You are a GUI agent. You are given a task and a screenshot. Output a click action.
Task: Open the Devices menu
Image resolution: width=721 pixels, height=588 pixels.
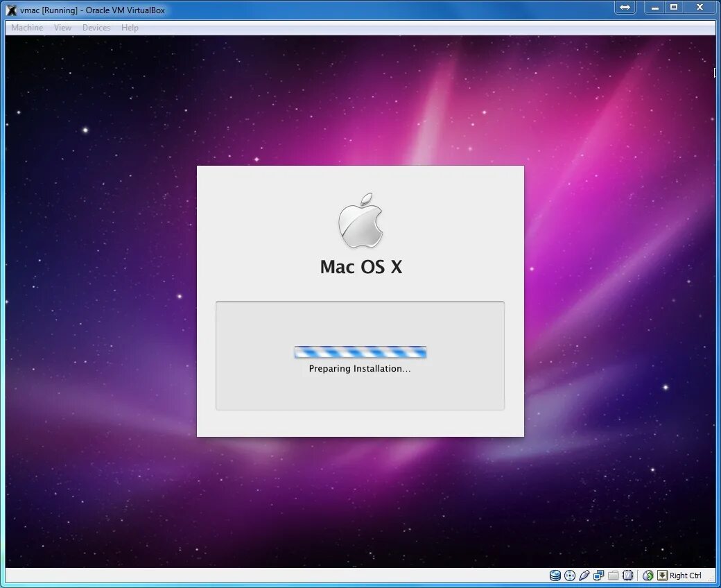(x=96, y=28)
